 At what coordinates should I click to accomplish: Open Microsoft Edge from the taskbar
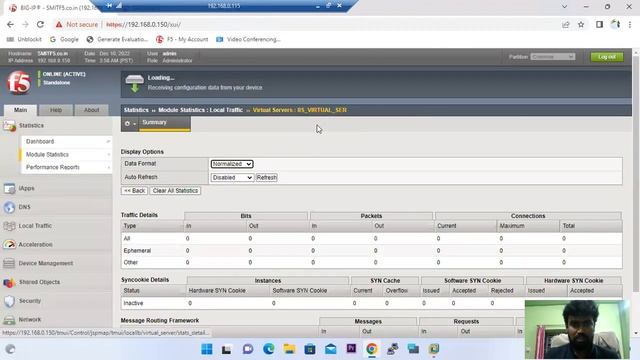pyautogui.click(x=269, y=349)
